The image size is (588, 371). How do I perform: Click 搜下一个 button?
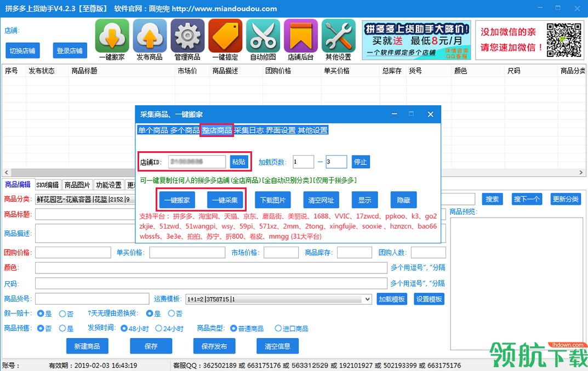[527, 199]
